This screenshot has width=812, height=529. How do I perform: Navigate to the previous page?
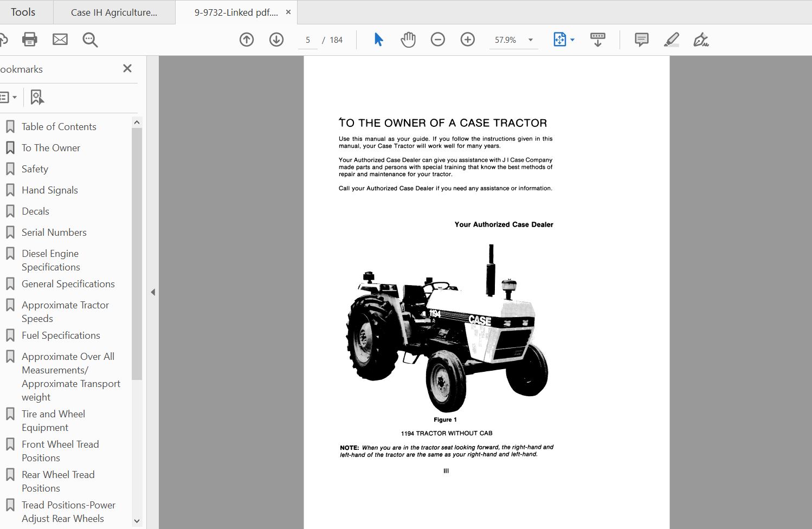click(x=246, y=39)
